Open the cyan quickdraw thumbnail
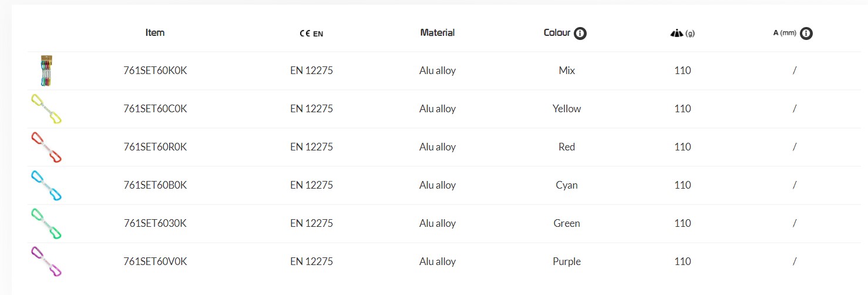The width and height of the screenshot is (868, 295). click(x=46, y=185)
